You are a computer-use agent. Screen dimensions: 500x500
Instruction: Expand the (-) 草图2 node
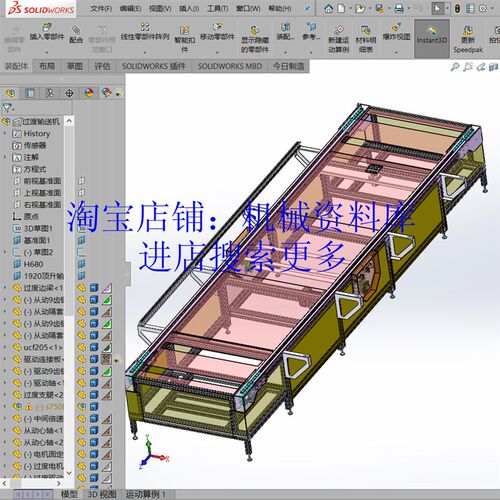tap(5, 252)
